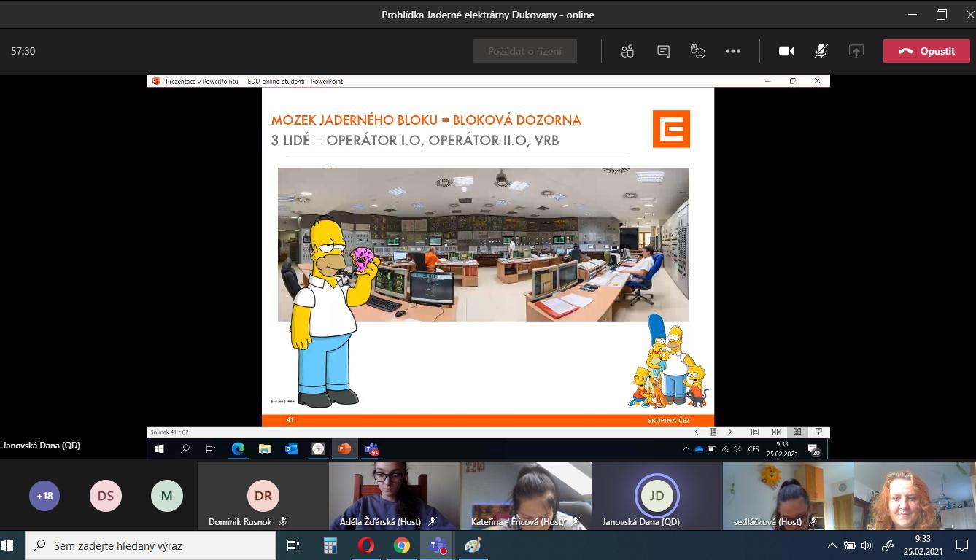This screenshot has height=560, width=976.
Task: Select the DS participant avatar
Action: (106, 496)
